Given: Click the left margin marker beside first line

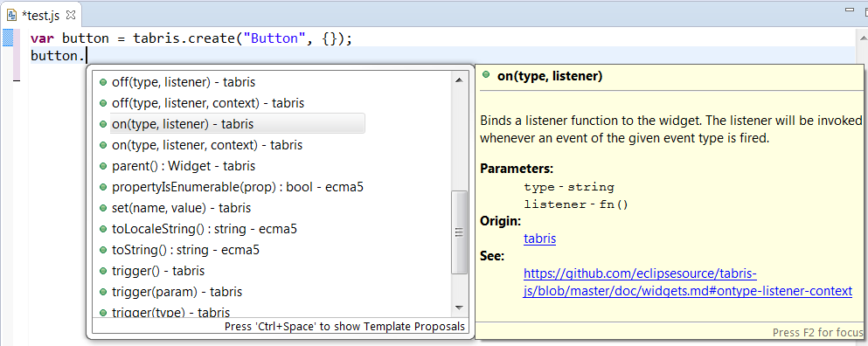Looking at the screenshot, I should coord(8,38).
